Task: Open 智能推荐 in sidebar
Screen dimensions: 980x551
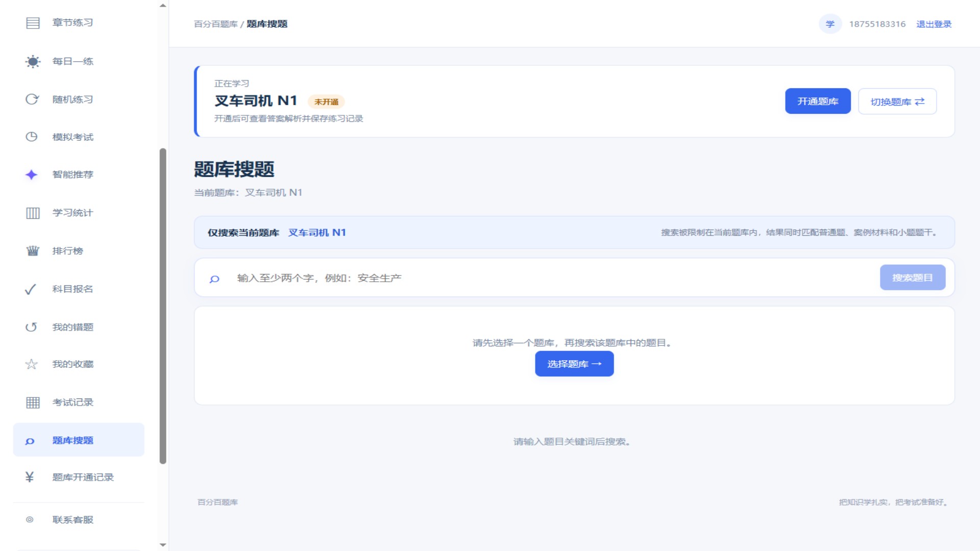Action: click(79, 175)
